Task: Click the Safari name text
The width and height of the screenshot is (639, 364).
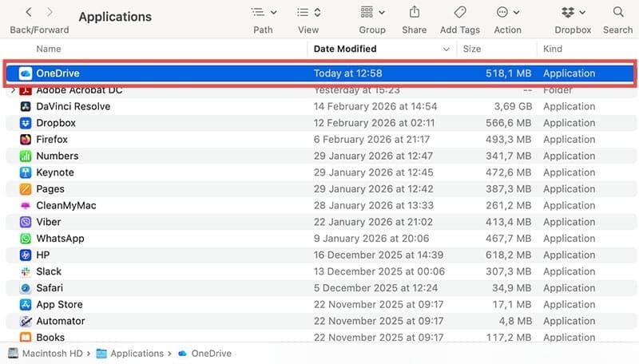Action: pos(50,288)
